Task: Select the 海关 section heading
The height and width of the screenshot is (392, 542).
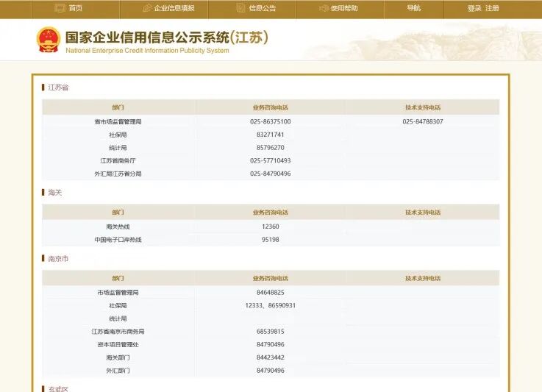Action: 55,193
